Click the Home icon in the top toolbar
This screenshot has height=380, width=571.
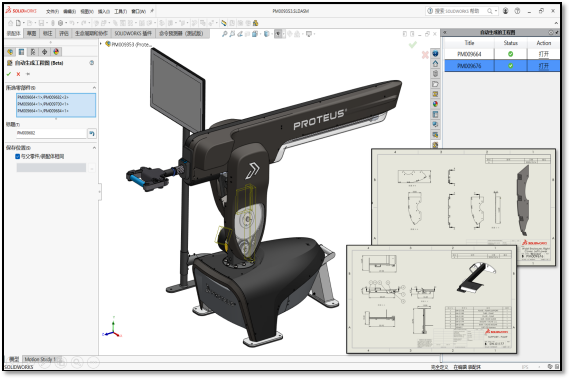[11, 23]
